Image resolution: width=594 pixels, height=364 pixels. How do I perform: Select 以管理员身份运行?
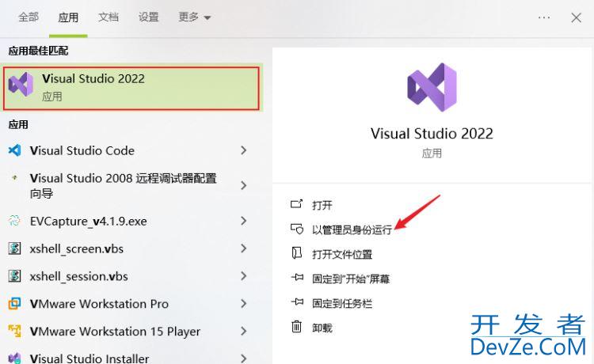(352, 229)
